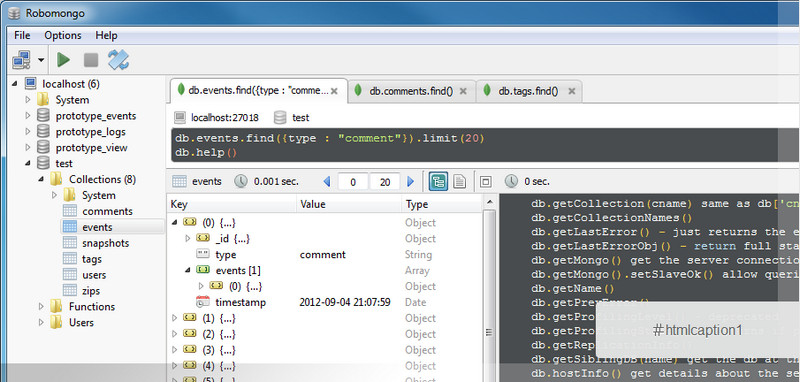Screen dimensions: 800x382
Task: Click the localhost computer icon in tree
Action: [x=31, y=84]
